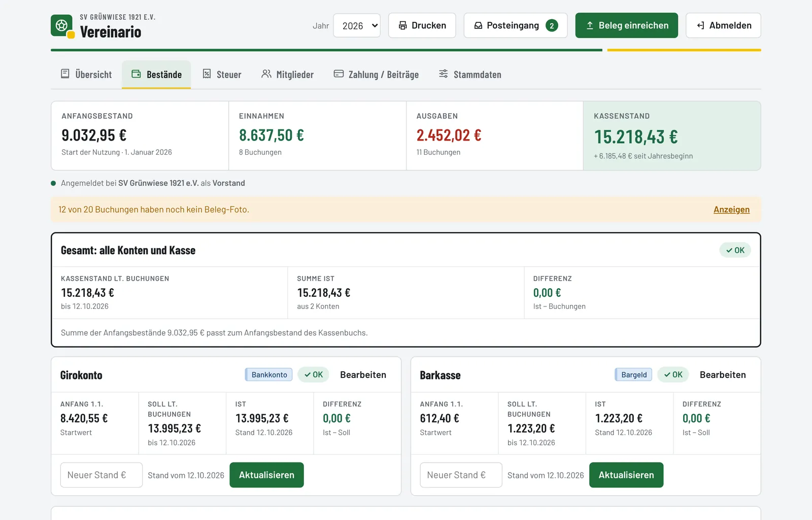Click the Anzeigen link in the warning banner

[731, 210]
